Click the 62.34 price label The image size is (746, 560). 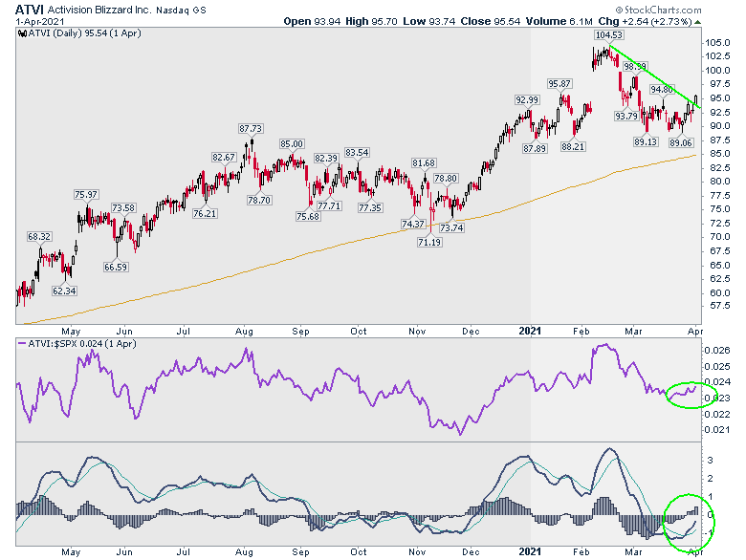click(x=64, y=291)
